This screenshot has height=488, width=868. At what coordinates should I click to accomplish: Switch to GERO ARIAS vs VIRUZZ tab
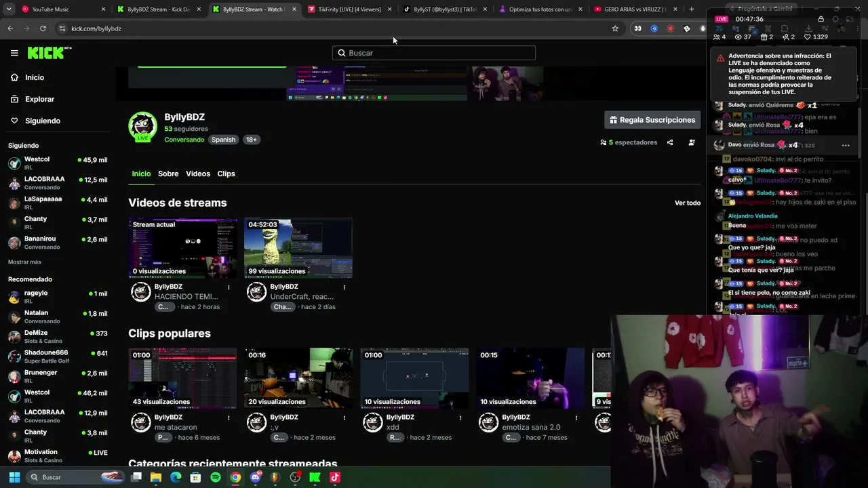point(635,9)
